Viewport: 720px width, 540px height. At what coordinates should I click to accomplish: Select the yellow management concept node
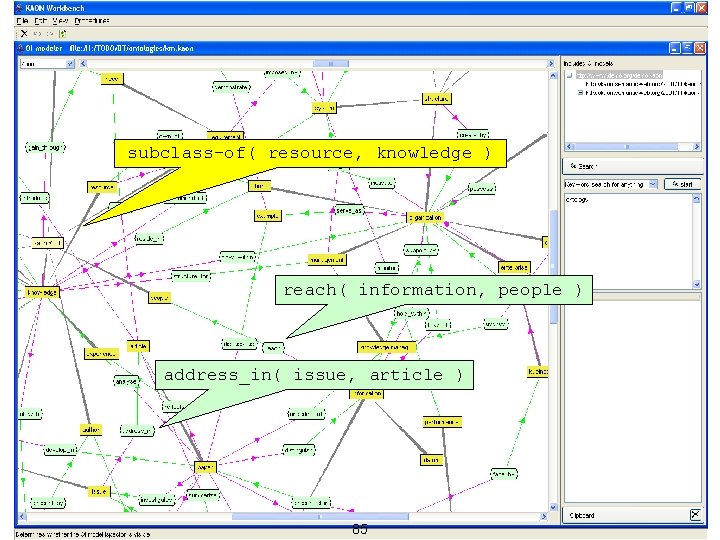tap(327, 260)
